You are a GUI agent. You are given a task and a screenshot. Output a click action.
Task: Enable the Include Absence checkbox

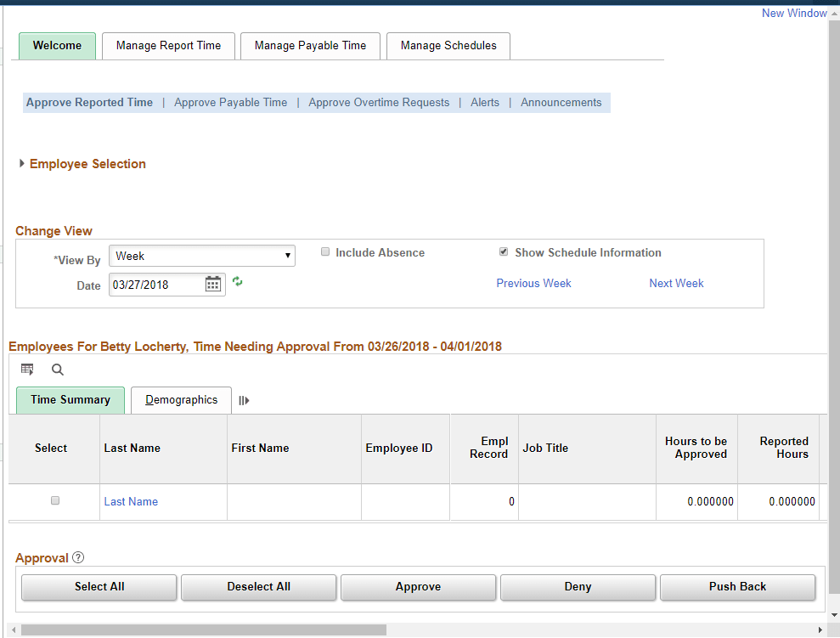(325, 251)
